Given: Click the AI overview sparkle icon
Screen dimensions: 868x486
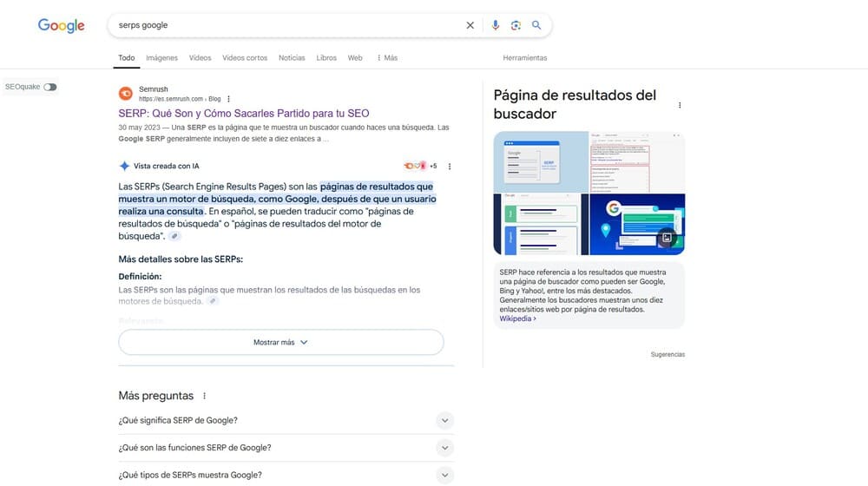Looking at the screenshot, I should pyautogui.click(x=124, y=166).
